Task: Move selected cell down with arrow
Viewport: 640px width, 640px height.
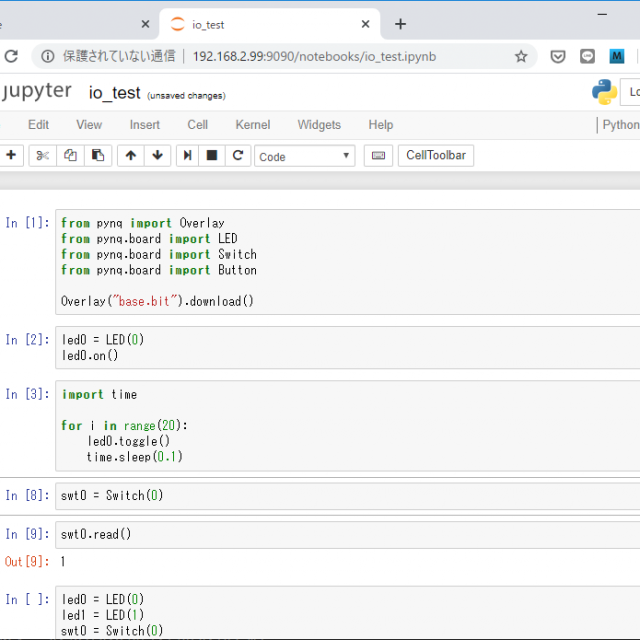Action: 157,155
